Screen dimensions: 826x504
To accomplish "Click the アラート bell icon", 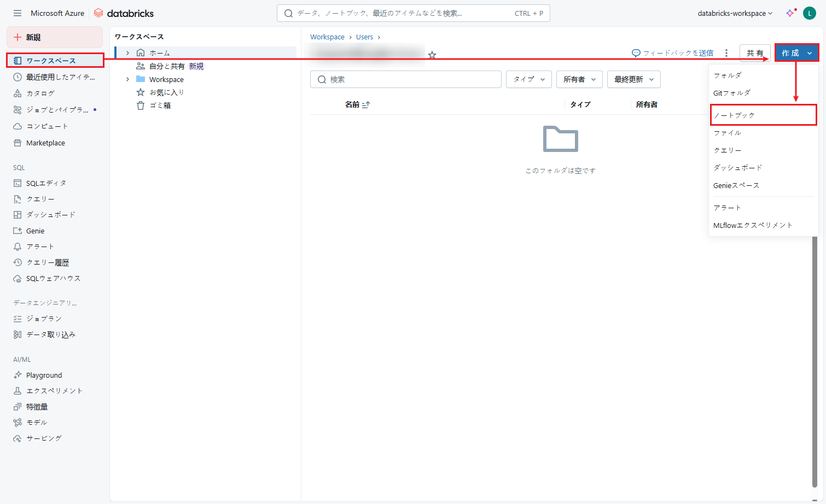I will 18,247.
